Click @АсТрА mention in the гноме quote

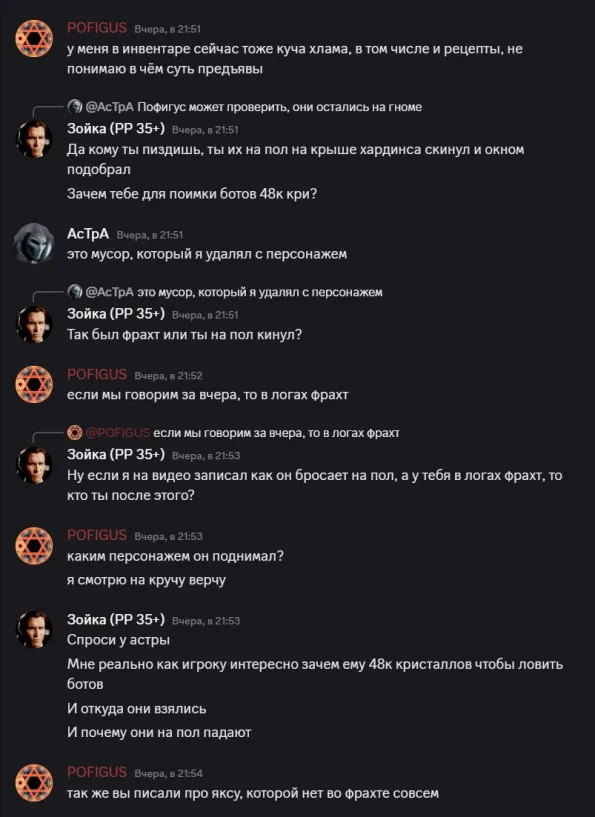pos(109,107)
